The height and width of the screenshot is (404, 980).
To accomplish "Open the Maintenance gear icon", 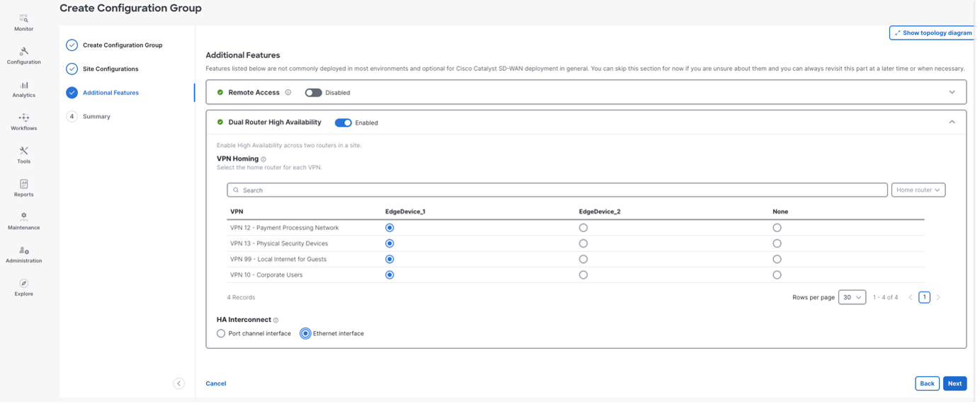I will click(x=23, y=217).
